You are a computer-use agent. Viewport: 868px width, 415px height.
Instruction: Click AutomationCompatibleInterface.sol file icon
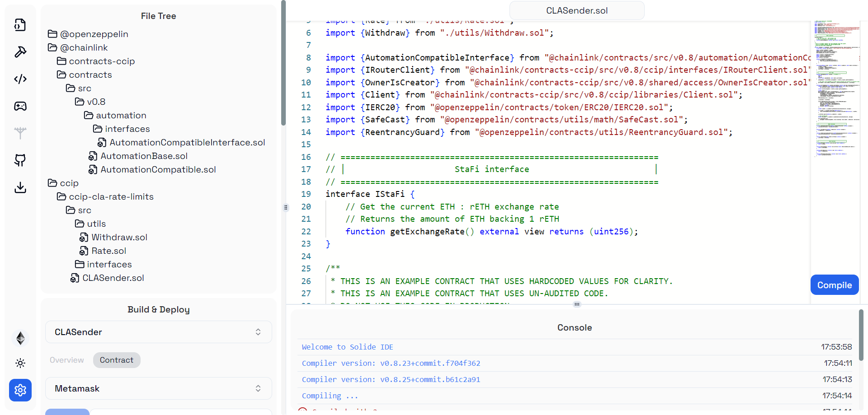102,143
